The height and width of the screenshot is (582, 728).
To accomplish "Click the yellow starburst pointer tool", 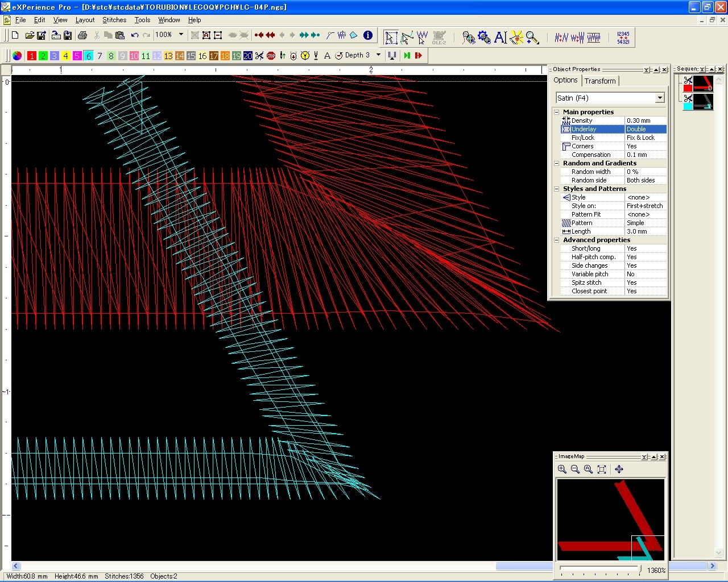I will pos(516,38).
